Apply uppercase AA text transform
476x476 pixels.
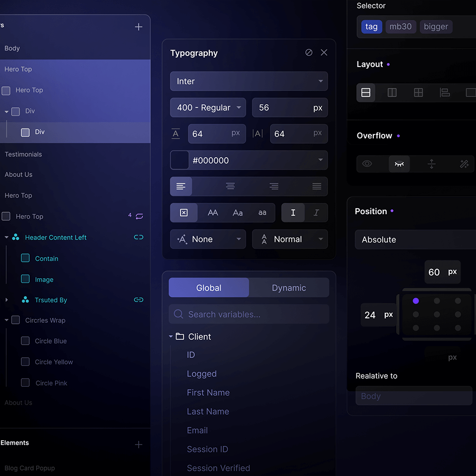point(213,213)
